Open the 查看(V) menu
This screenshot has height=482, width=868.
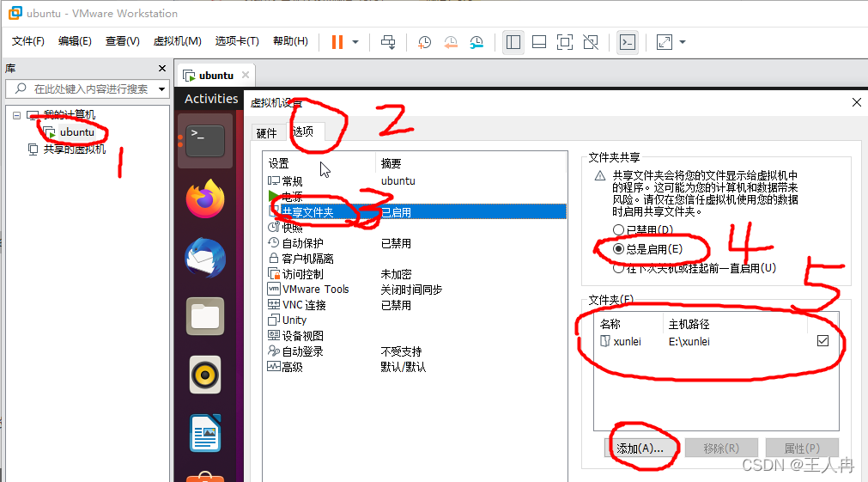[x=122, y=41]
